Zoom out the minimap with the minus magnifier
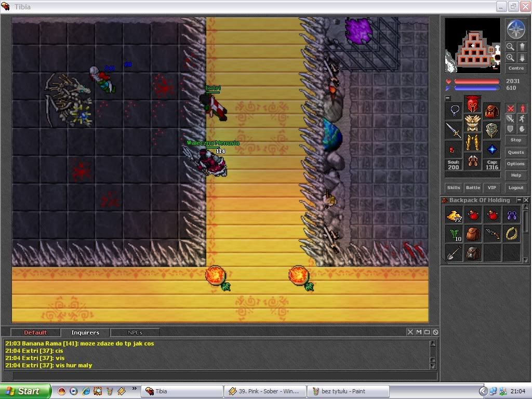This screenshot has height=399, width=532. [510, 46]
